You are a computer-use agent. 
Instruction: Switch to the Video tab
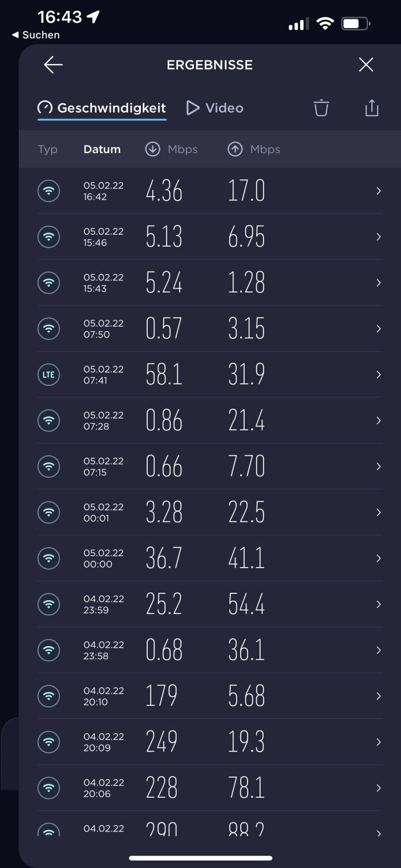(x=215, y=108)
